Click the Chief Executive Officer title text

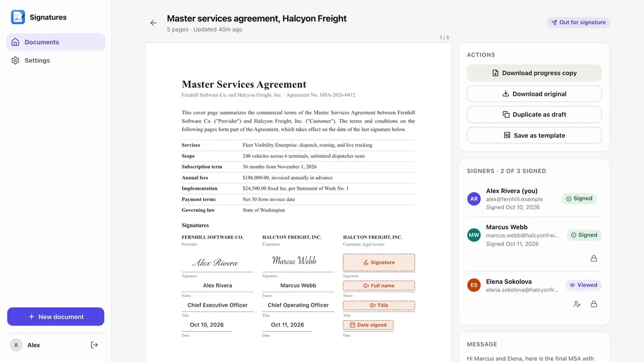click(x=217, y=305)
